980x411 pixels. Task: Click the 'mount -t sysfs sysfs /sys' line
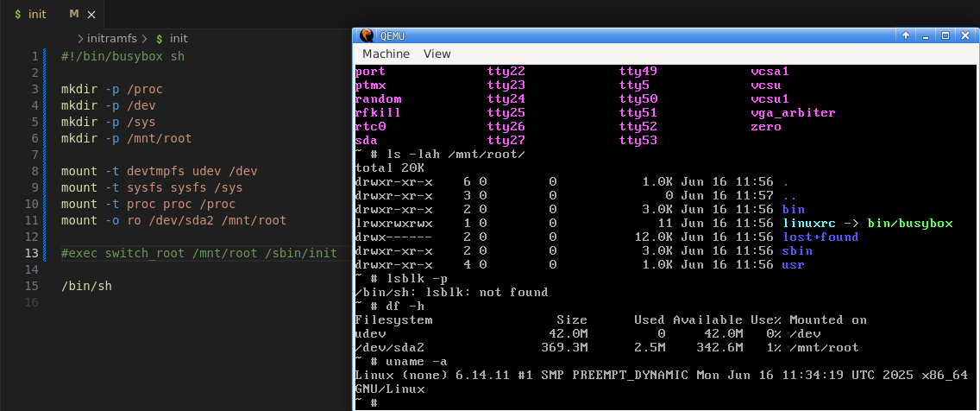click(x=152, y=187)
